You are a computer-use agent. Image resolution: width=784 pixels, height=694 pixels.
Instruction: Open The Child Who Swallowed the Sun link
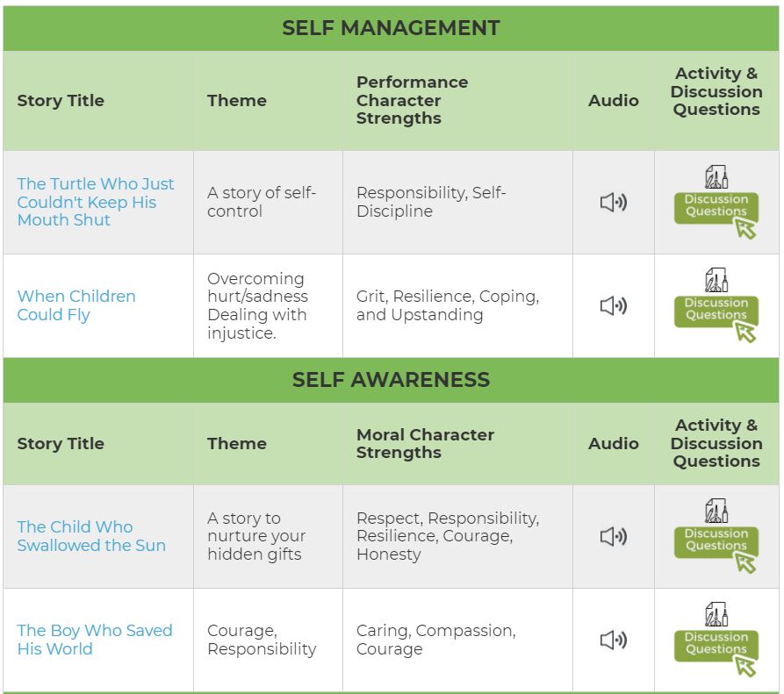point(91,536)
